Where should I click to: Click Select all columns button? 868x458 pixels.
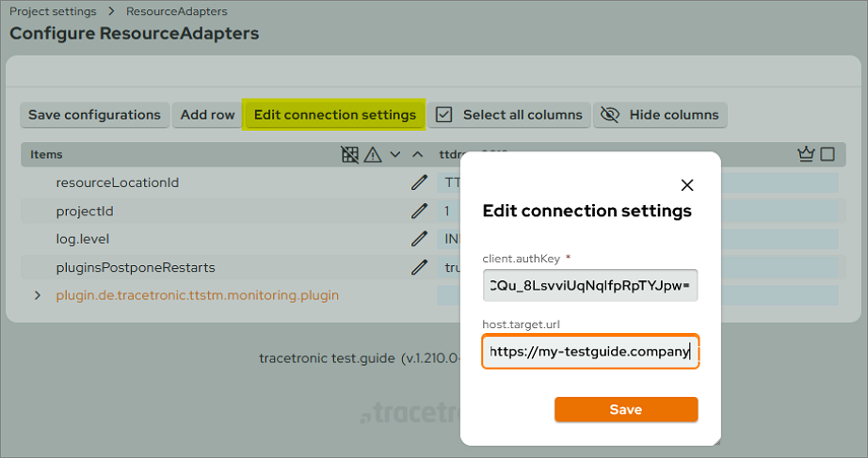(x=508, y=115)
